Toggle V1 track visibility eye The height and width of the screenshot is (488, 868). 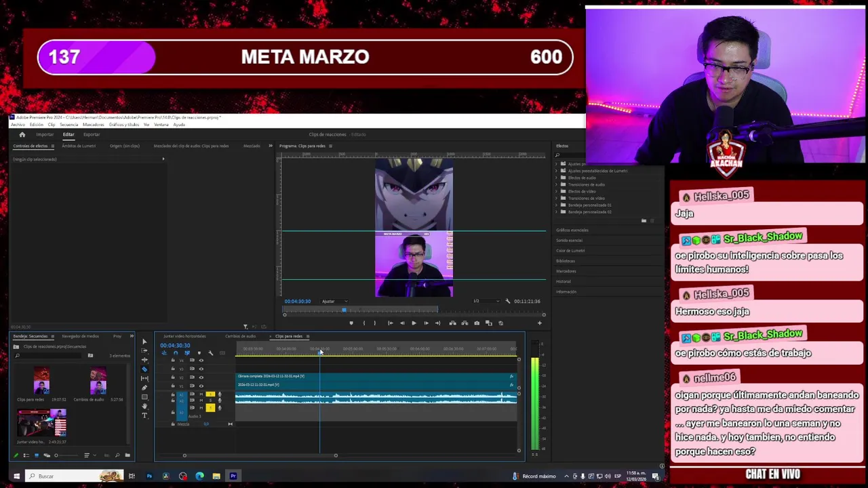coord(201,386)
